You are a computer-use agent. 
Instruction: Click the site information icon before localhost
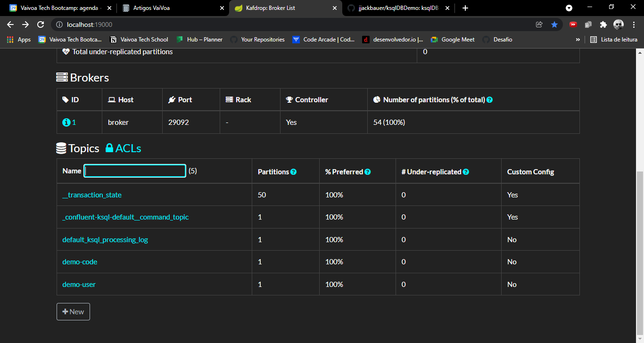(59, 24)
